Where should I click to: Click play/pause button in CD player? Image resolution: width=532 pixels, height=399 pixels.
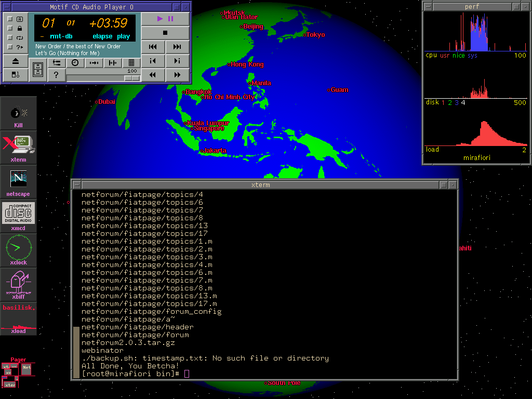[165, 19]
